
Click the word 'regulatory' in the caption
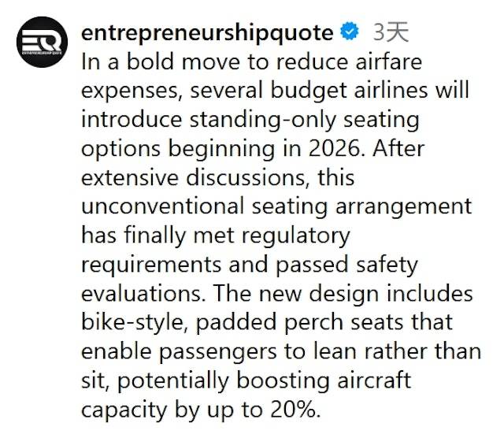click(x=295, y=236)
